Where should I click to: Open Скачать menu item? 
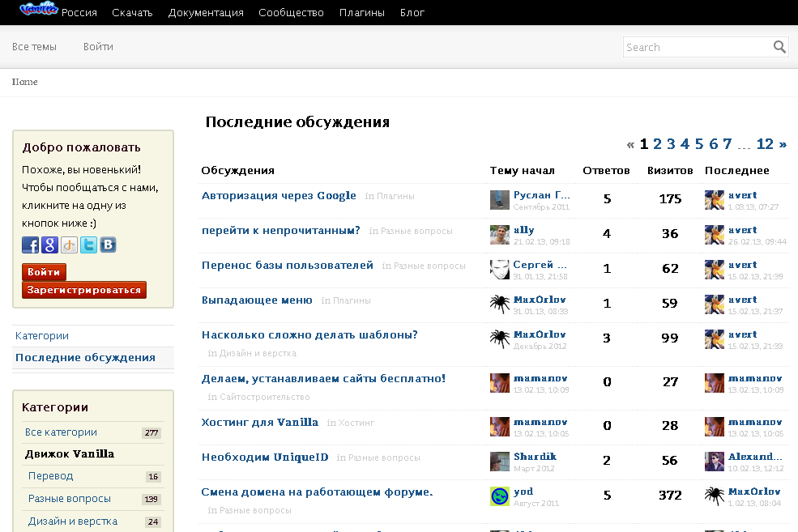coord(132,13)
